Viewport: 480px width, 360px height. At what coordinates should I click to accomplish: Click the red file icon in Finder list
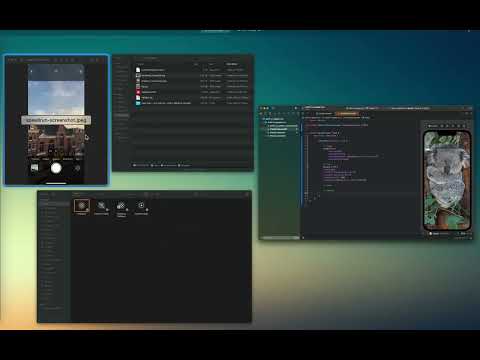[x=138, y=92]
